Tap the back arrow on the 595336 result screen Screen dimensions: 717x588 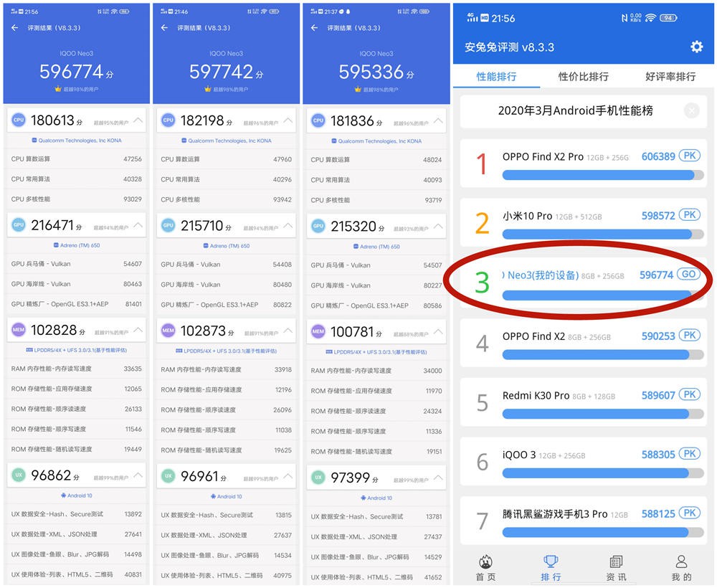coord(314,28)
